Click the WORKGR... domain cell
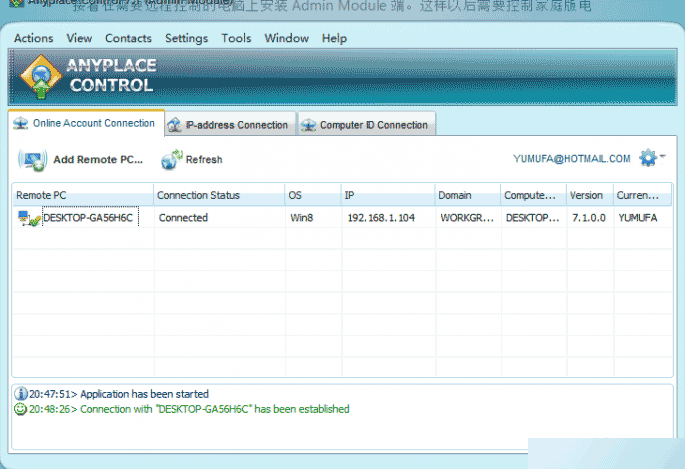Image resolution: width=685 pixels, height=469 pixels. (x=467, y=217)
